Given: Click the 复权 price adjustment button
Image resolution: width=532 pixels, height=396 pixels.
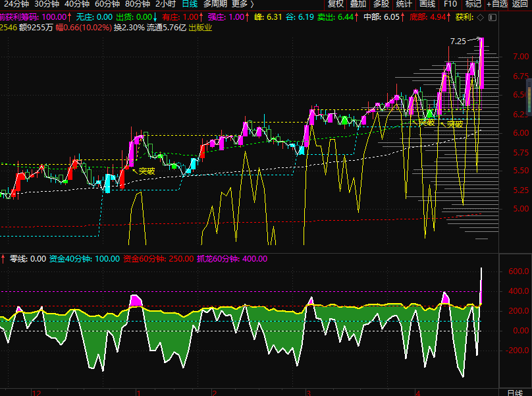Looking at the screenshot, I should [336, 4].
